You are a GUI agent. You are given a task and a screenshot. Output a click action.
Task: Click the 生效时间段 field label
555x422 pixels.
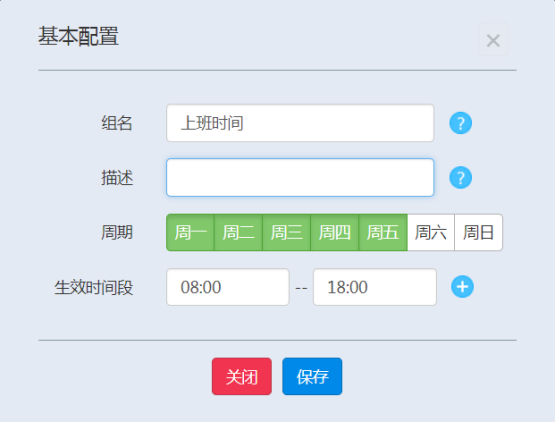pyautogui.click(x=93, y=287)
